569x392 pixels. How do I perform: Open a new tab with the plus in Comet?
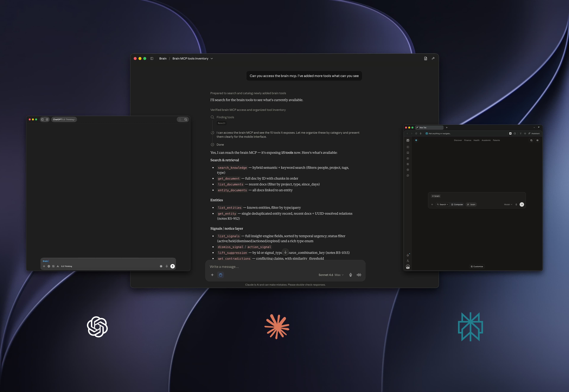pyautogui.click(x=447, y=128)
